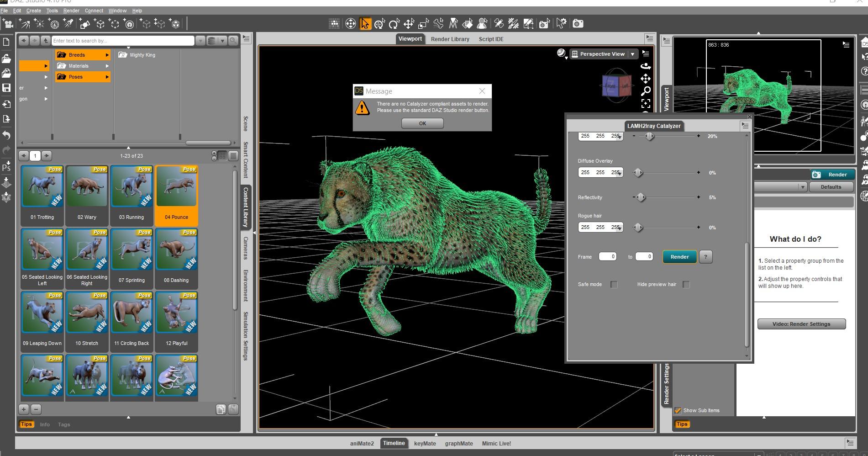This screenshot has width=868, height=456.
Task: Click the viewport orbit camera icon
Action: [646, 67]
